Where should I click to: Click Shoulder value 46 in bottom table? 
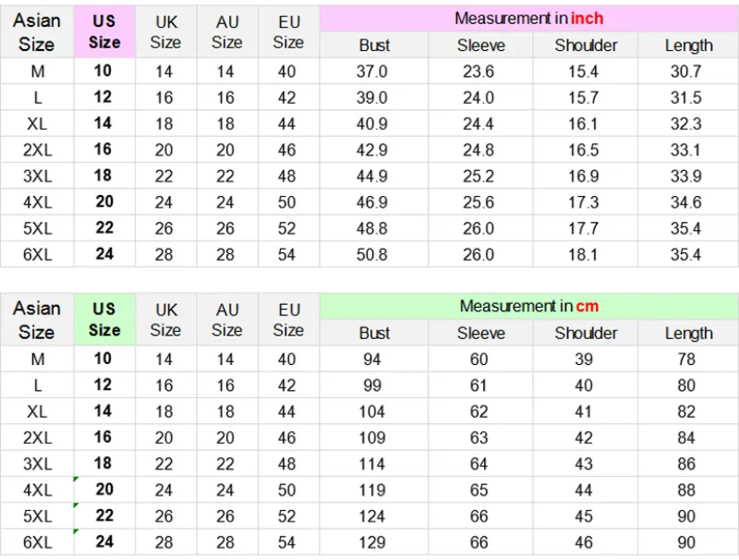click(x=583, y=542)
